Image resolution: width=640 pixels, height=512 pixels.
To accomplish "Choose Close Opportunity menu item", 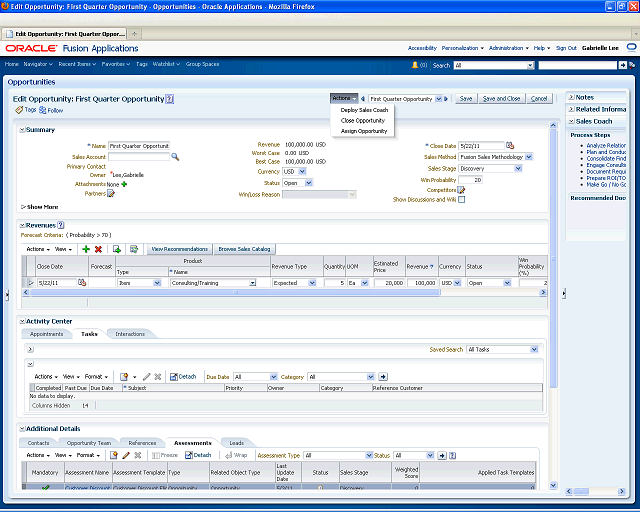I will 363,120.
